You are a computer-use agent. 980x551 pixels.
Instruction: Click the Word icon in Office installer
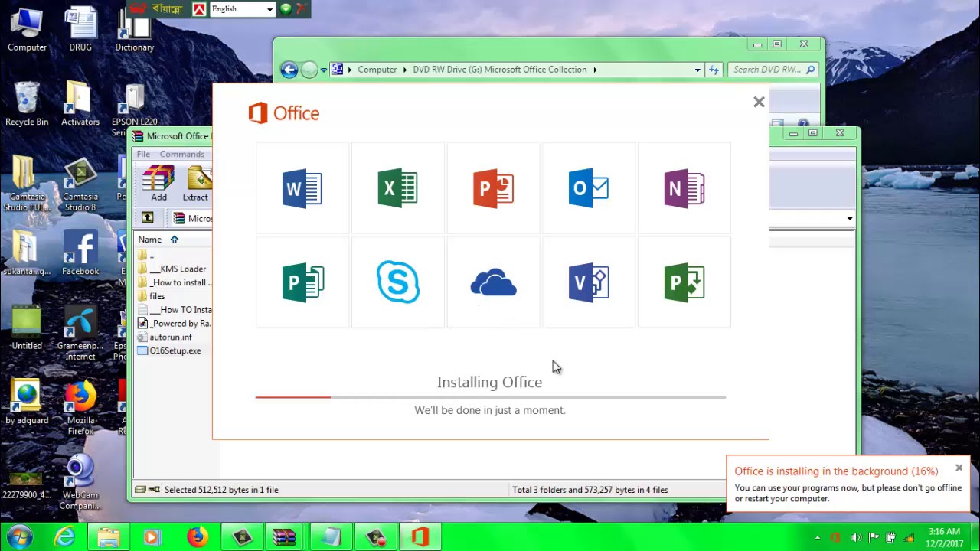302,188
